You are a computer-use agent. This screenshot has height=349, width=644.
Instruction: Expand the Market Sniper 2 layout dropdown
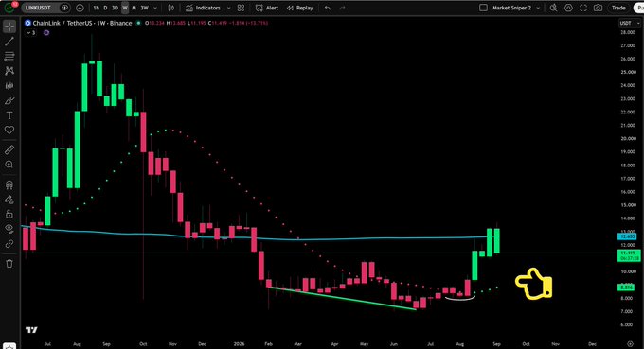[538, 8]
